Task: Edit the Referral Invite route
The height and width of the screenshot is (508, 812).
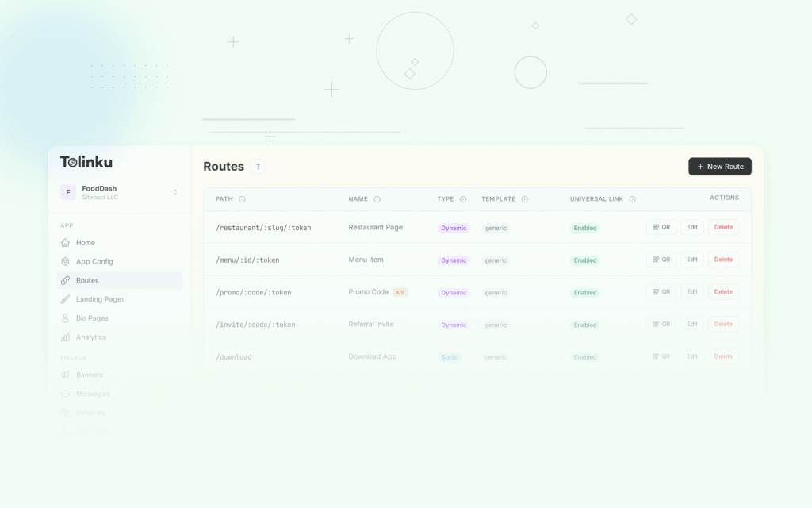Action: pos(691,324)
